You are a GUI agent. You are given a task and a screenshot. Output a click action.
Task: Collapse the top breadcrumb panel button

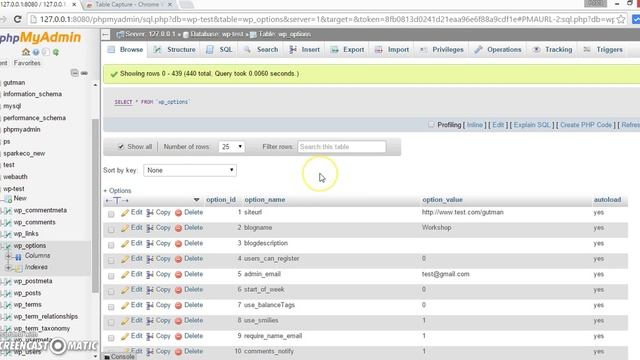[x=106, y=35]
